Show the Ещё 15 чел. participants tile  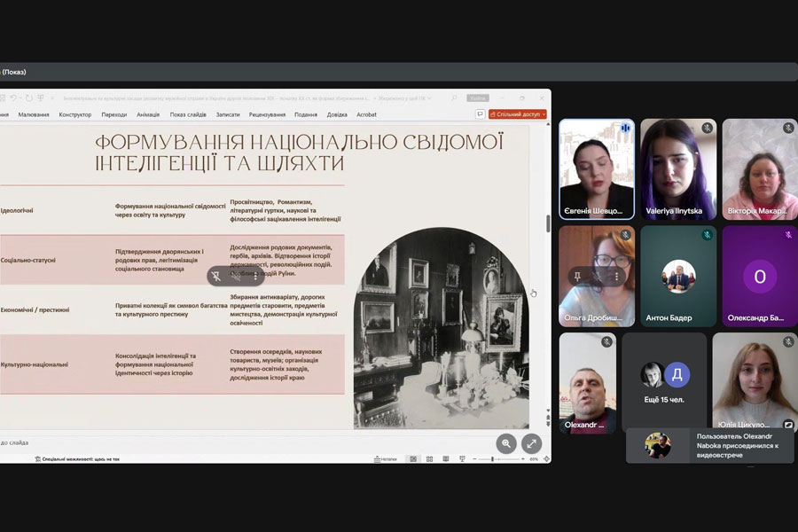tap(664, 383)
